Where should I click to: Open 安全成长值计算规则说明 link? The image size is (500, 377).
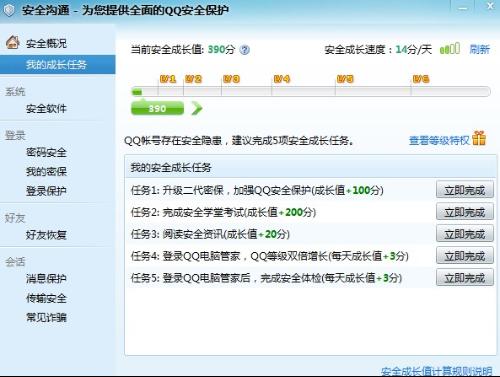coord(436,371)
